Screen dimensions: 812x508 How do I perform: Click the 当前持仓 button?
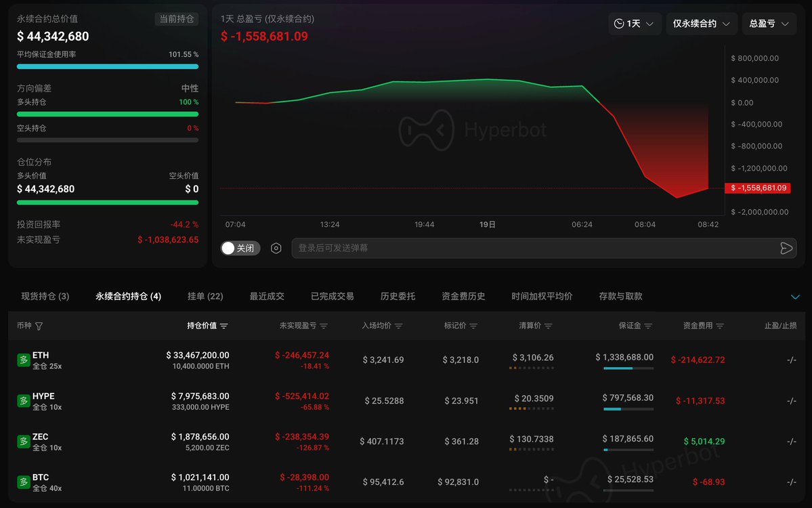click(177, 19)
